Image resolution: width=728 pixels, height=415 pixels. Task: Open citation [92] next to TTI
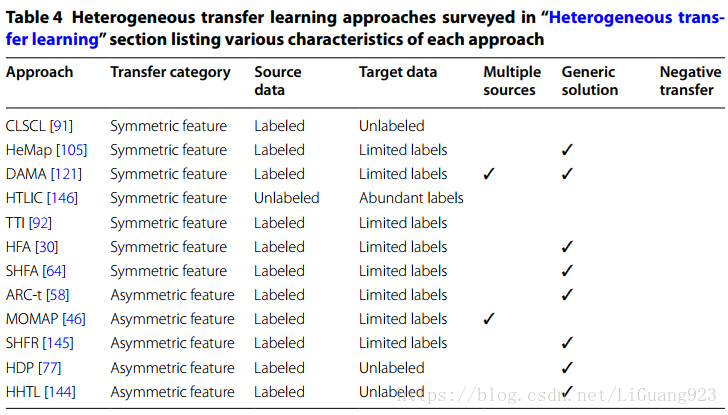point(40,223)
